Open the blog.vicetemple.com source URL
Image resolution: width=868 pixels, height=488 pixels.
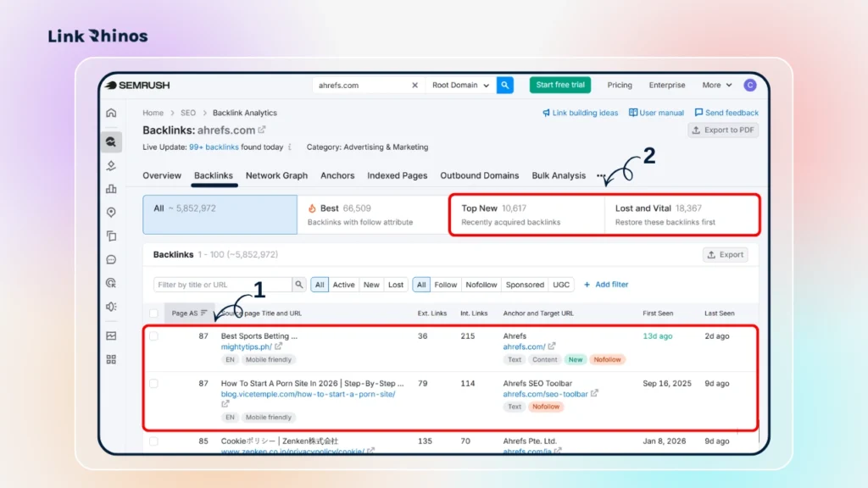(x=308, y=394)
